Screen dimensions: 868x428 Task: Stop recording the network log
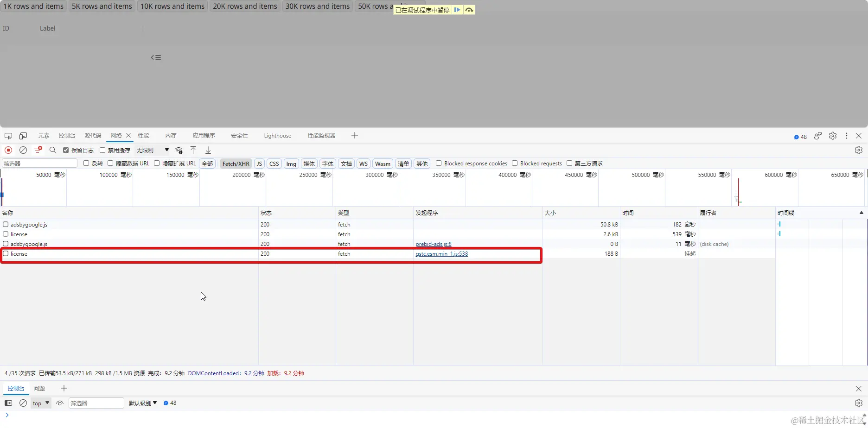[x=8, y=150]
